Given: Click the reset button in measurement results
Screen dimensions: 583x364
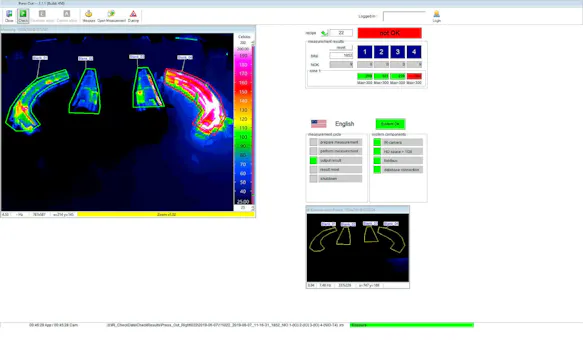Looking at the screenshot, I should pyautogui.click(x=341, y=48).
